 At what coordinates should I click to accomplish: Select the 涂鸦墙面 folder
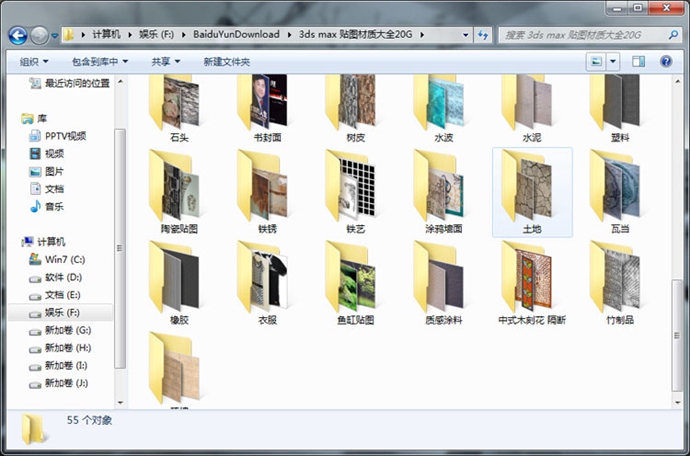(444, 192)
